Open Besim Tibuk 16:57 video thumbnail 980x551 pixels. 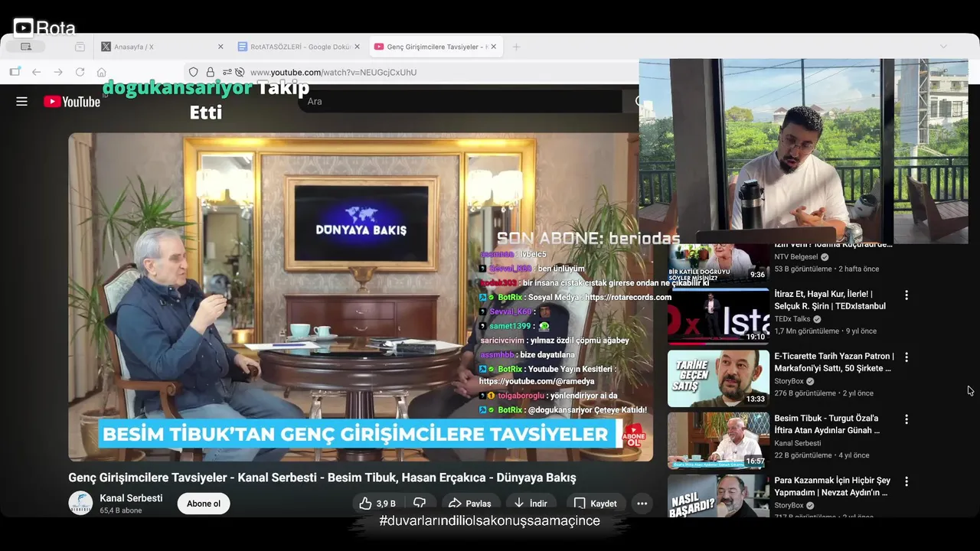(x=718, y=441)
